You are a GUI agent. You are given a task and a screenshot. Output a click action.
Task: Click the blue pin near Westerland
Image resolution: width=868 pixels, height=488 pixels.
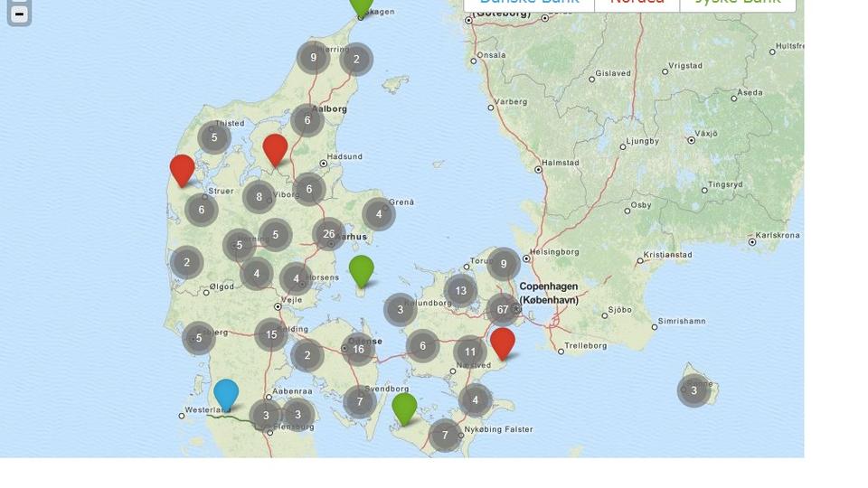coord(225,394)
